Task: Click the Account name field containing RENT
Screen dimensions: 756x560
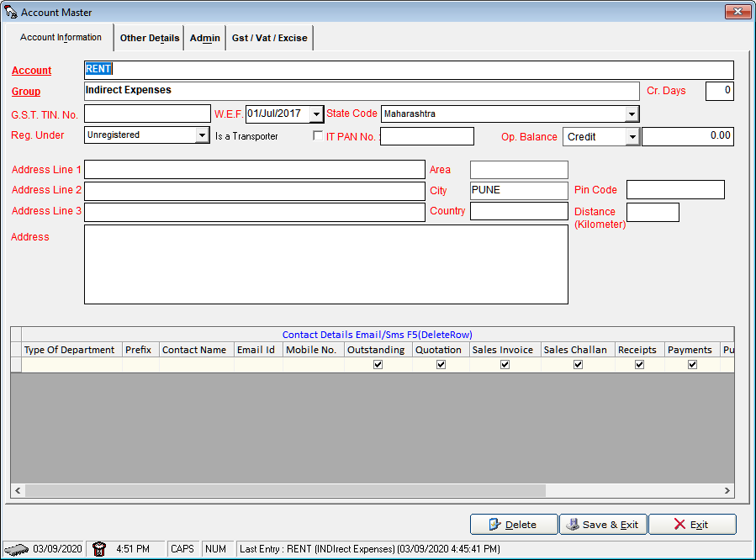Action: point(409,70)
